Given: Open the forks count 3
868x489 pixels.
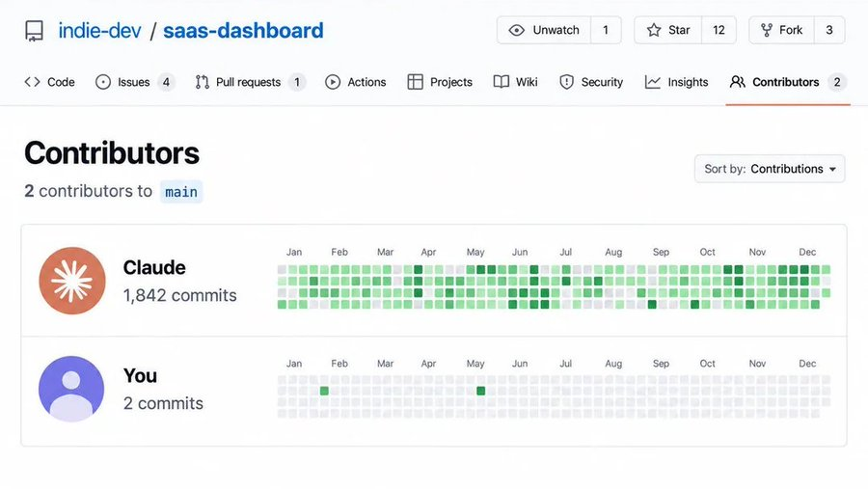Looking at the screenshot, I should [829, 30].
